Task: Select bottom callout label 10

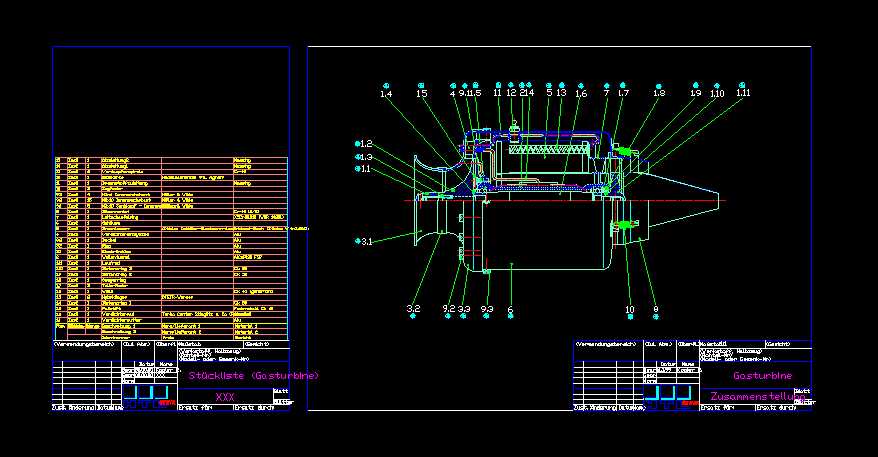Action: pyautogui.click(x=630, y=310)
